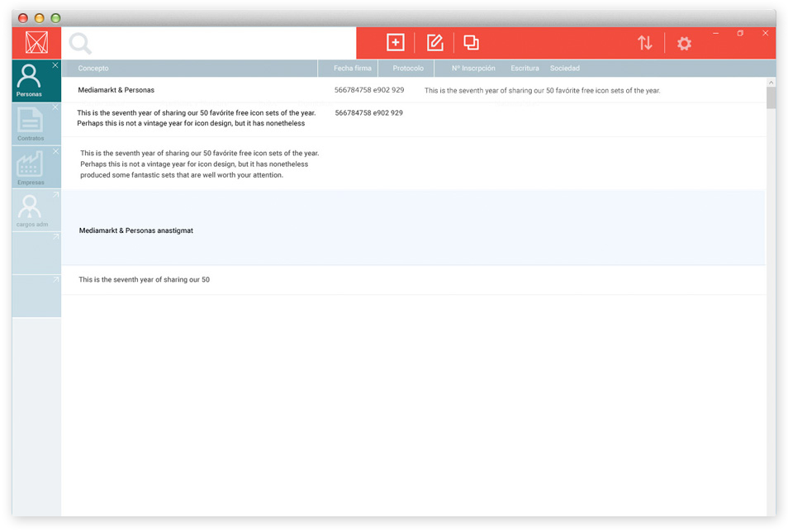Click the add new record plus icon

(x=395, y=43)
